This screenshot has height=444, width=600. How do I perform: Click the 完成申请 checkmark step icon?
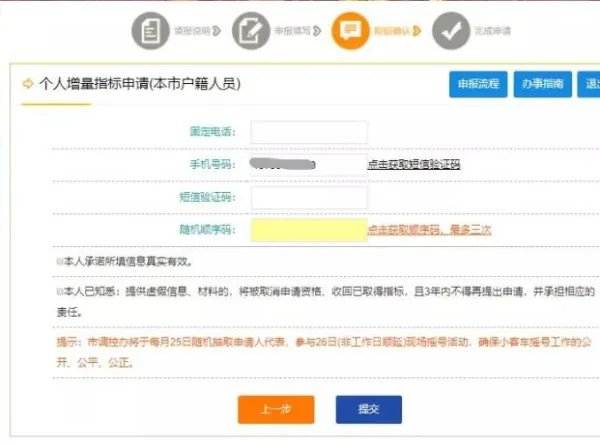[451, 31]
